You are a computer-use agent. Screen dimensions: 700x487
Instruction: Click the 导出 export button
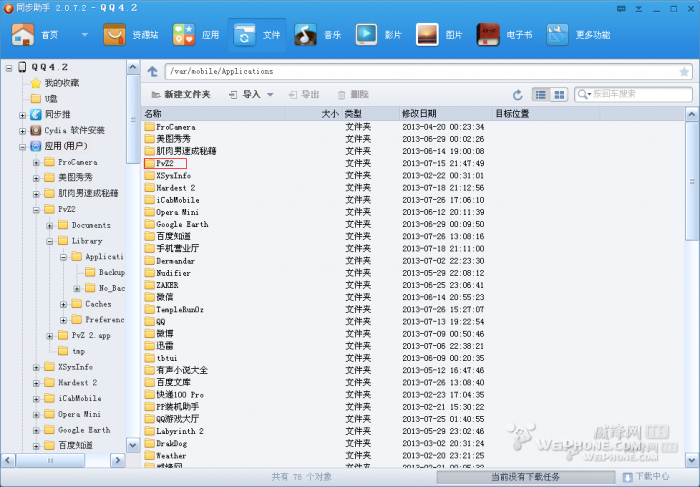coord(304,95)
